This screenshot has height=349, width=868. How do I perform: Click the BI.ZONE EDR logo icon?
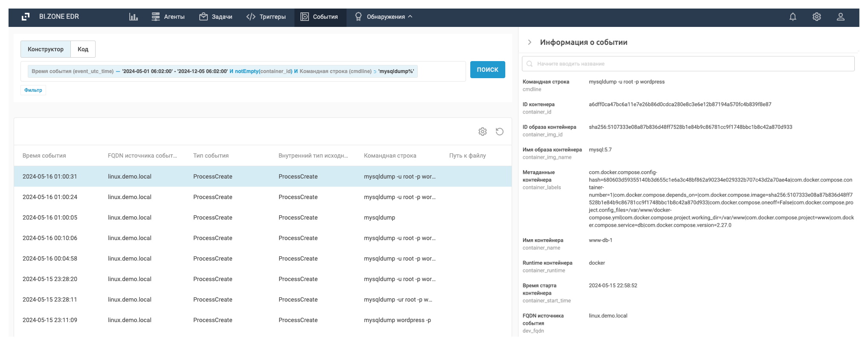point(26,17)
